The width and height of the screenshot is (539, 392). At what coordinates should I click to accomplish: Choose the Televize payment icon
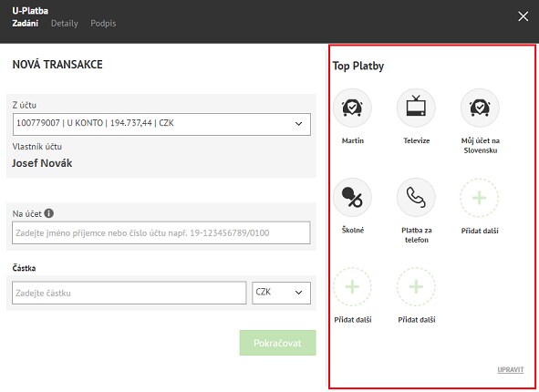click(416, 108)
